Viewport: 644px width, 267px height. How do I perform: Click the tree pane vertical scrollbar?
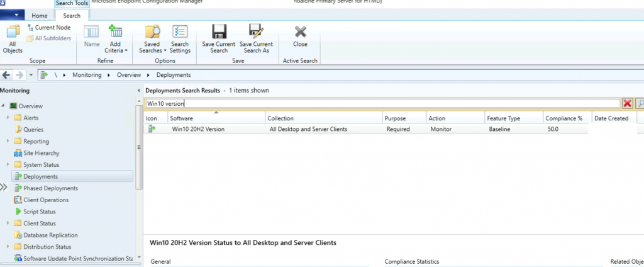(x=139, y=147)
